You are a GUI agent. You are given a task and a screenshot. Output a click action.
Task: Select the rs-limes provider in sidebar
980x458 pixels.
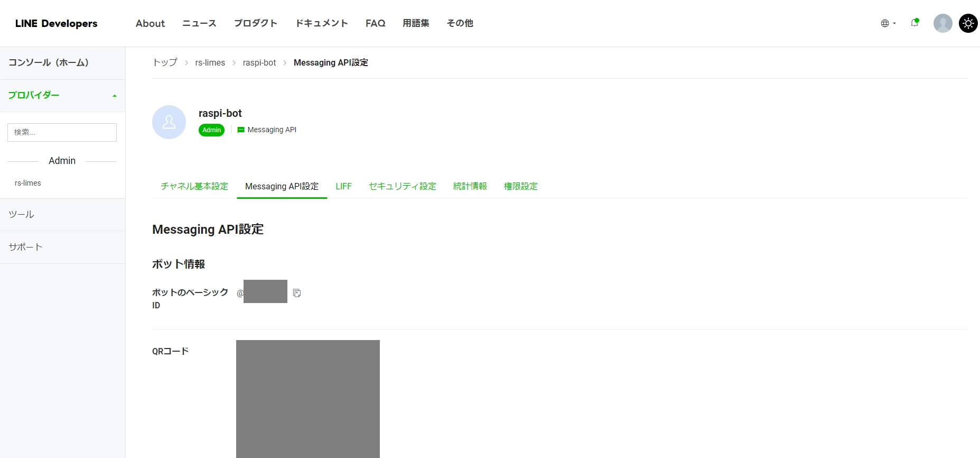(x=28, y=183)
